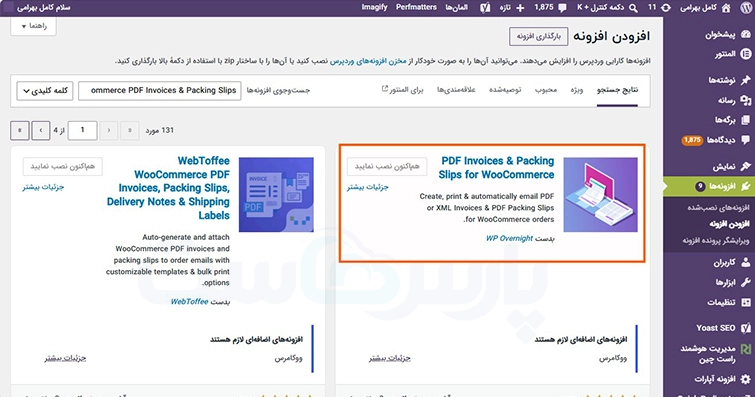Open PDF Invoices & Packing Slips title link
Screen dimensions: 755x397
pyautogui.click(x=496, y=168)
